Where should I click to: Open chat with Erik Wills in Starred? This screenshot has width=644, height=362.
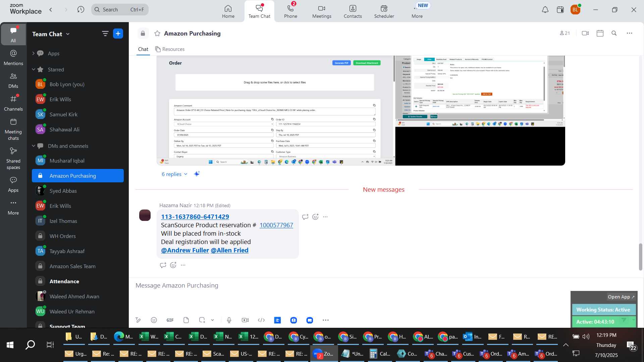[78, 99]
